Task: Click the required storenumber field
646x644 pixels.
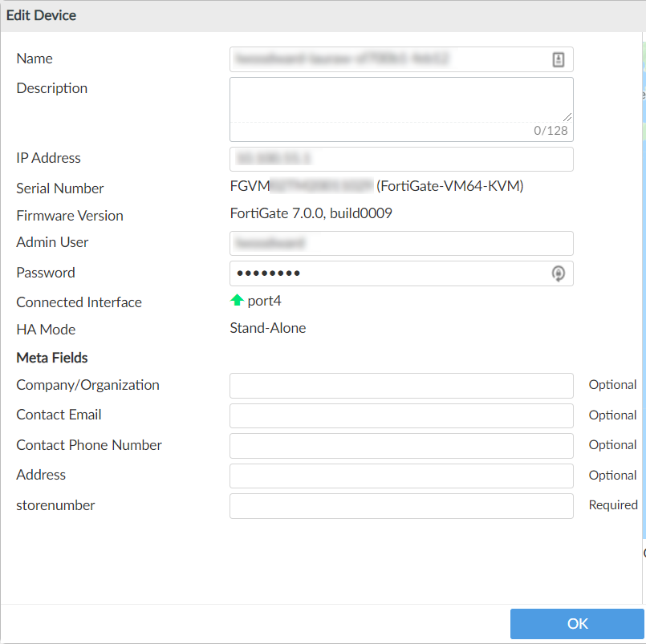Action: 401,506
